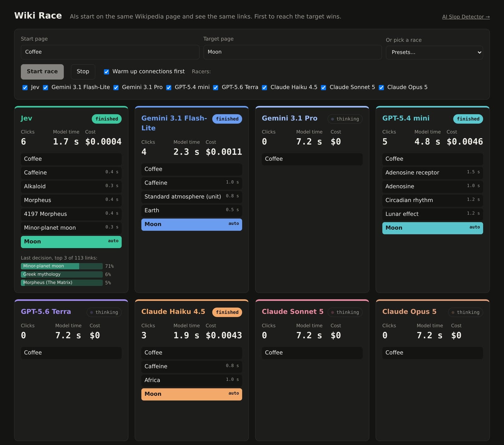504x445 pixels.
Task: Click Gemini Flash-Lite finished badge
Action: click(227, 119)
